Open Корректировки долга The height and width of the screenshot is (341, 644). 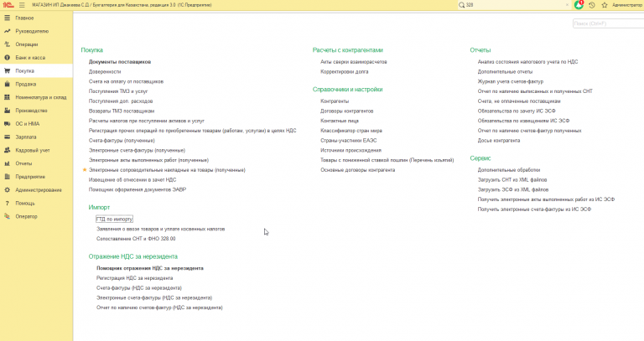tap(344, 71)
